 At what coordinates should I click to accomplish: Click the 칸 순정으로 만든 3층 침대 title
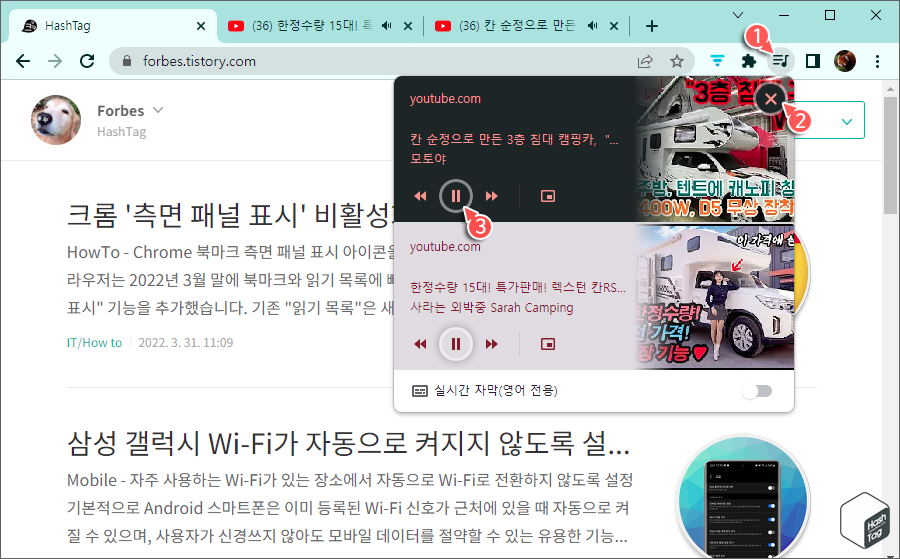(514, 139)
